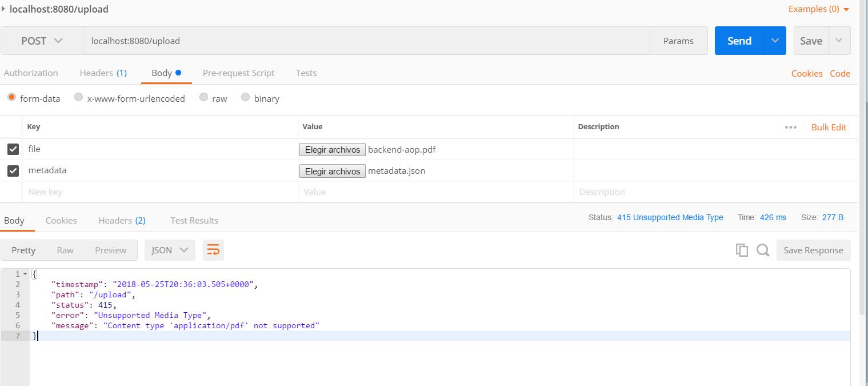Switch to the Pre-request Script tab
The height and width of the screenshot is (386, 868).
(x=239, y=73)
